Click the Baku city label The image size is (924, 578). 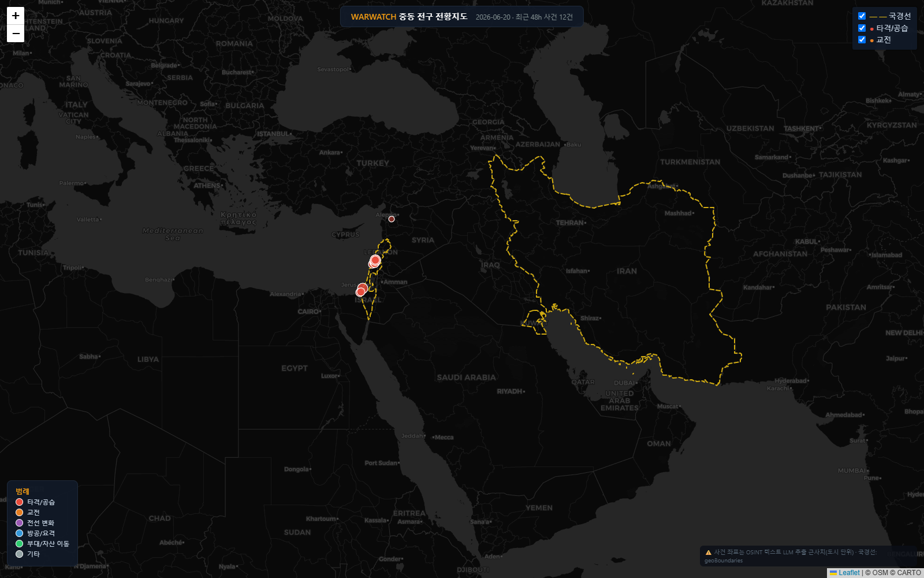pos(573,144)
